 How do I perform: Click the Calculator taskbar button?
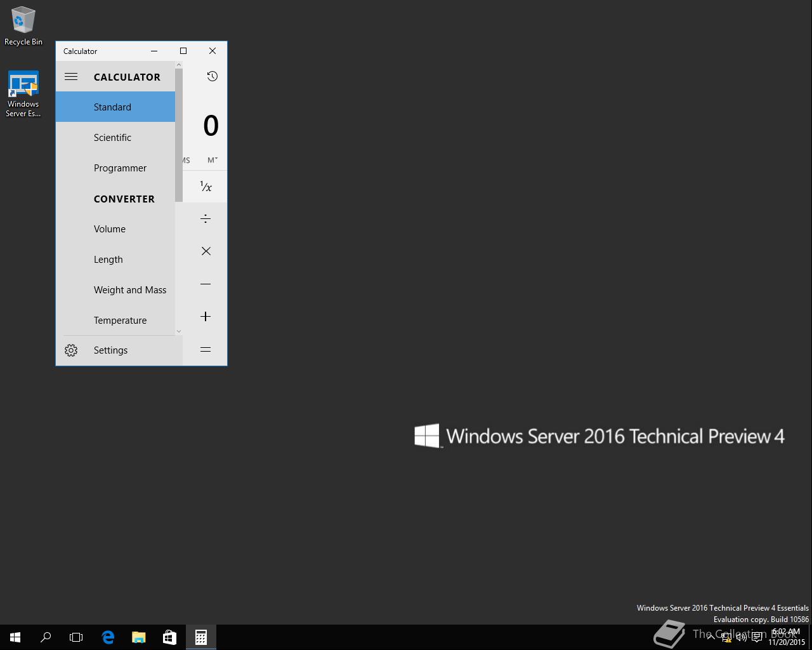pyautogui.click(x=200, y=637)
